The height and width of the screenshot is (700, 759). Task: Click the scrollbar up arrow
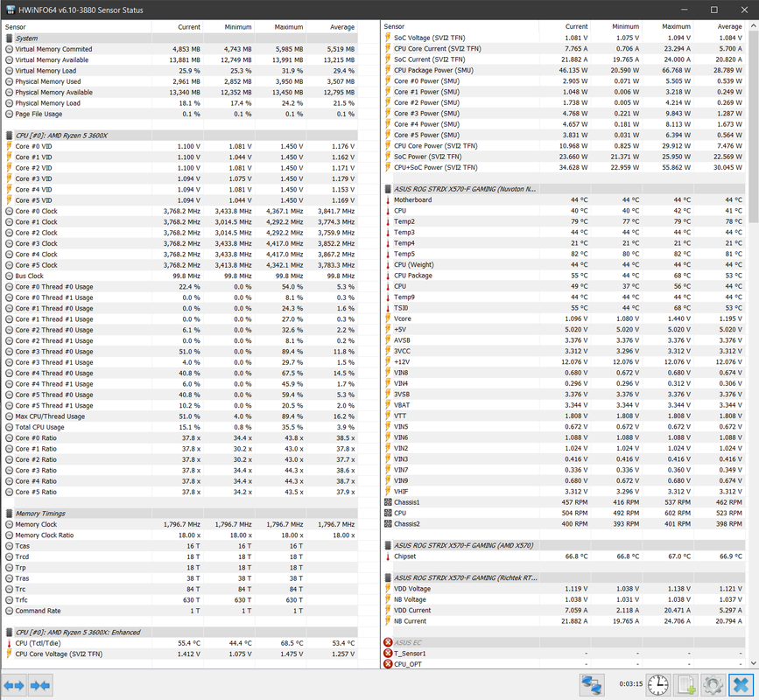(753, 24)
